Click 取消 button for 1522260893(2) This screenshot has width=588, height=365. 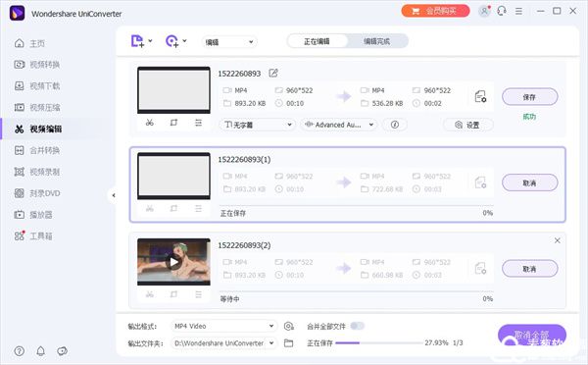529,269
